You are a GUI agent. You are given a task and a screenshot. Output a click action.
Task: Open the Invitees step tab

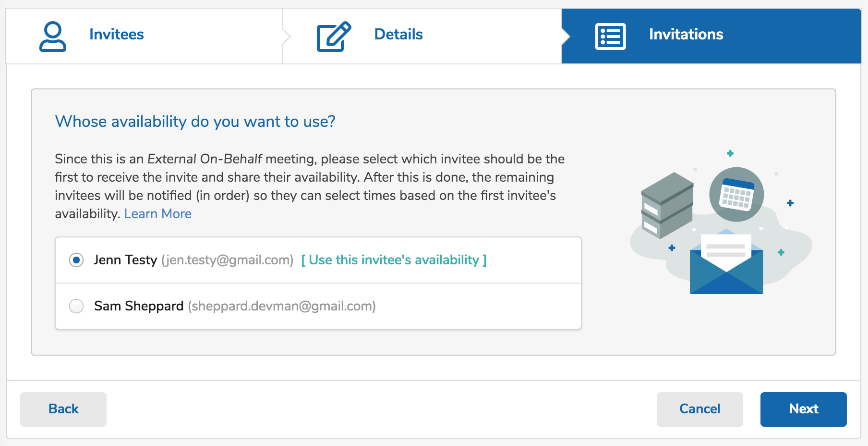(x=144, y=36)
